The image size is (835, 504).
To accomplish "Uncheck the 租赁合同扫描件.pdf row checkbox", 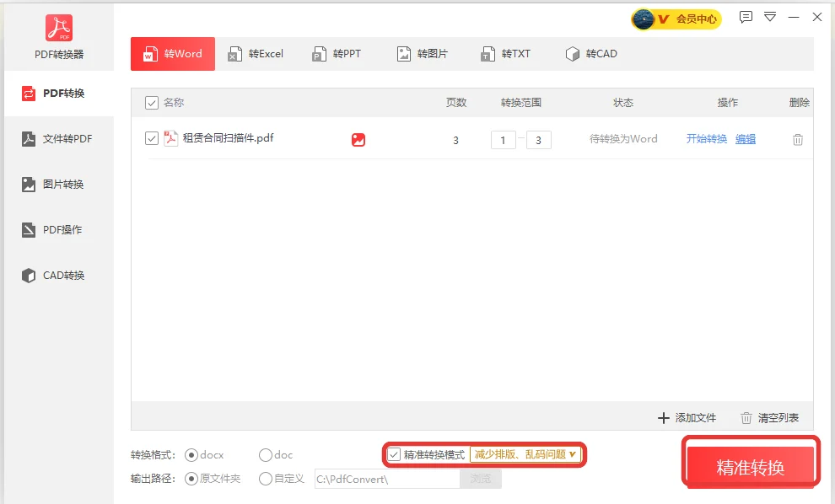I will (x=152, y=138).
